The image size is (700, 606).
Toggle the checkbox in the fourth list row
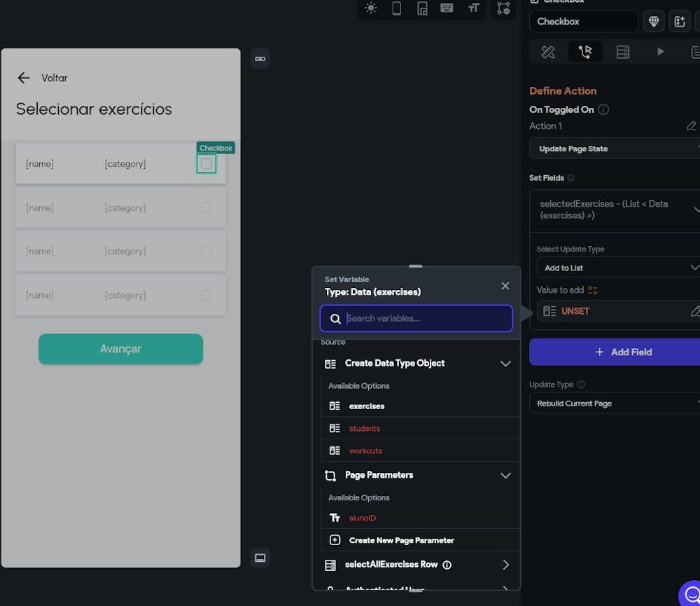point(206,295)
